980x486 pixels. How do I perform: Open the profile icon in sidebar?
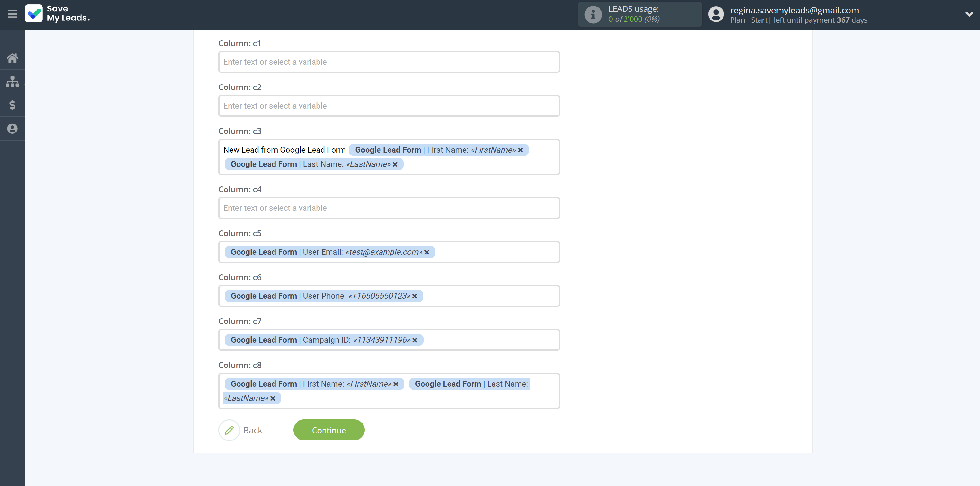[x=12, y=128]
